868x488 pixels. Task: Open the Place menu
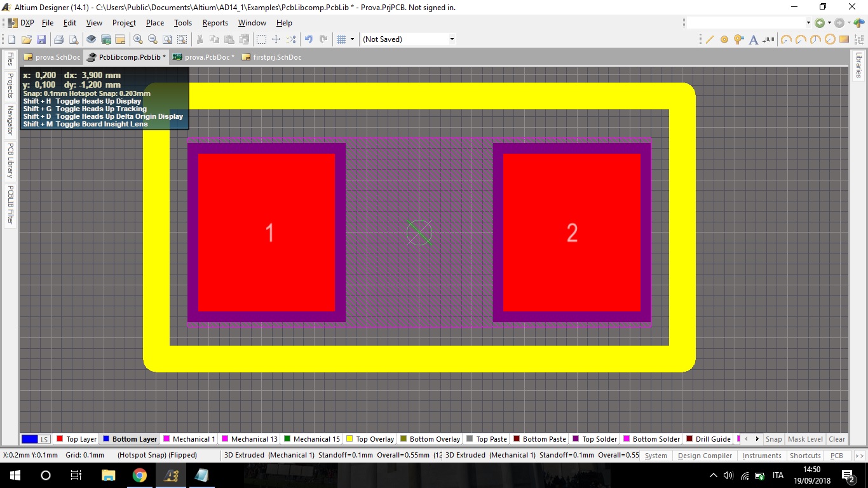(154, 23)
